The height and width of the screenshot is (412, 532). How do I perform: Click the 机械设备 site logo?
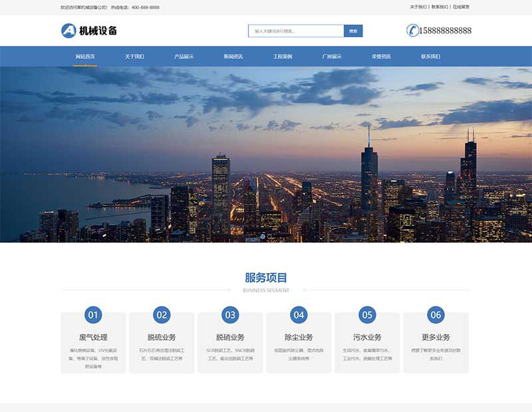88,31
